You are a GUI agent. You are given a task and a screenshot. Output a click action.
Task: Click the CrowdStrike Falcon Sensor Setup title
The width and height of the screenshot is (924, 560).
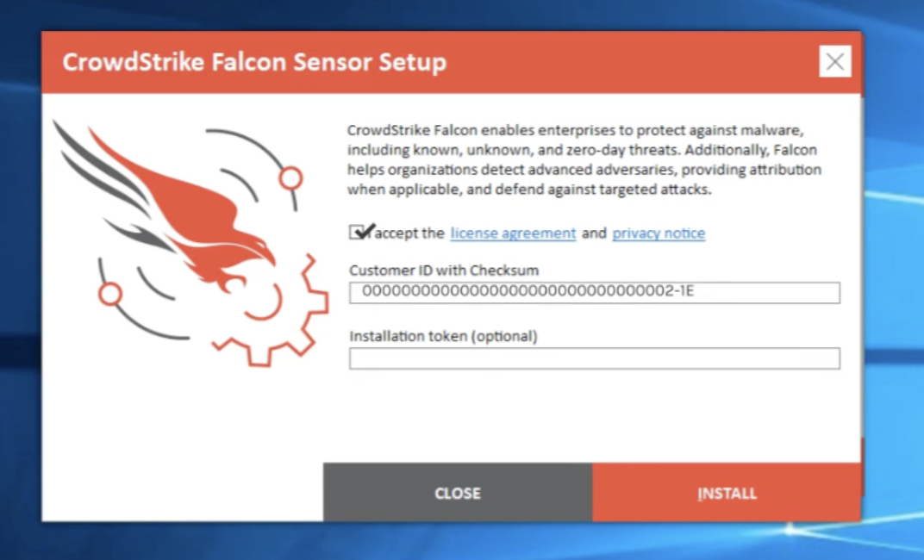click(x=254, y=63)
